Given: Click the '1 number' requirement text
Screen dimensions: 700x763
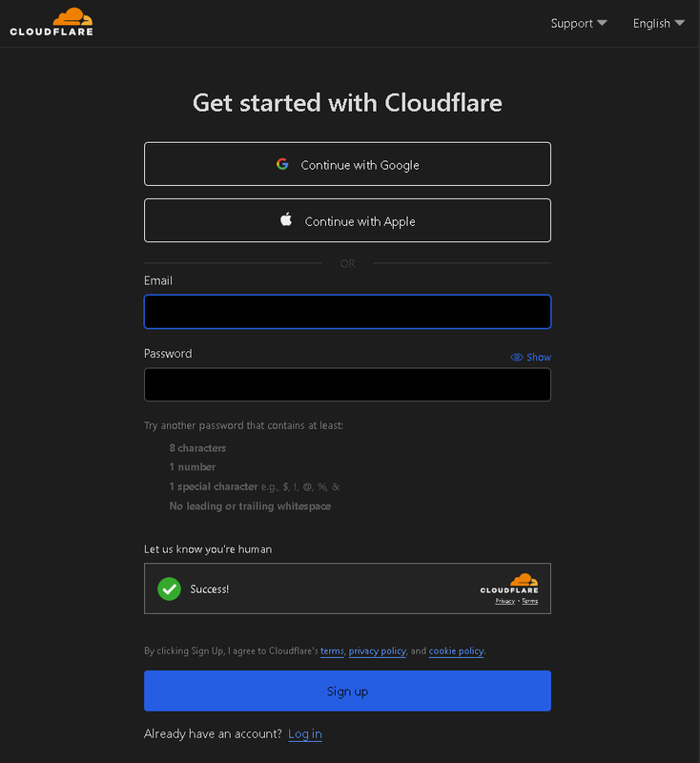Looking at the screenshot, I should [x=192, y=467].
